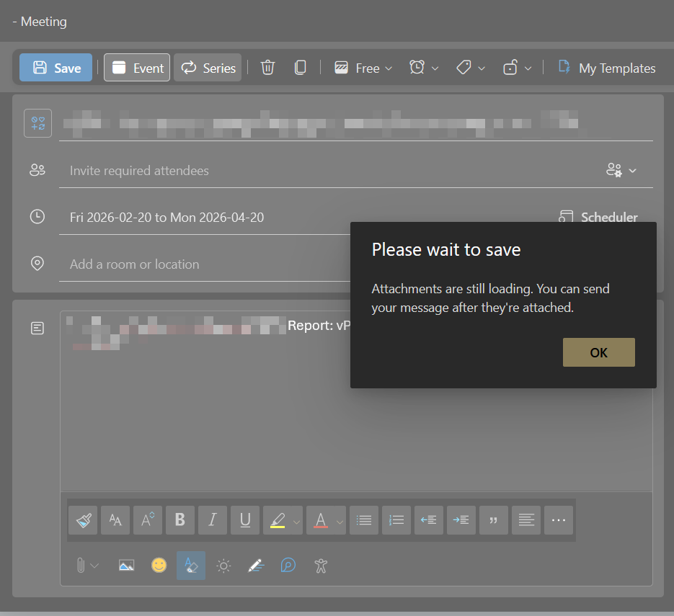Click the bulleted list icon
674x616 pixels.
point(364,519)
